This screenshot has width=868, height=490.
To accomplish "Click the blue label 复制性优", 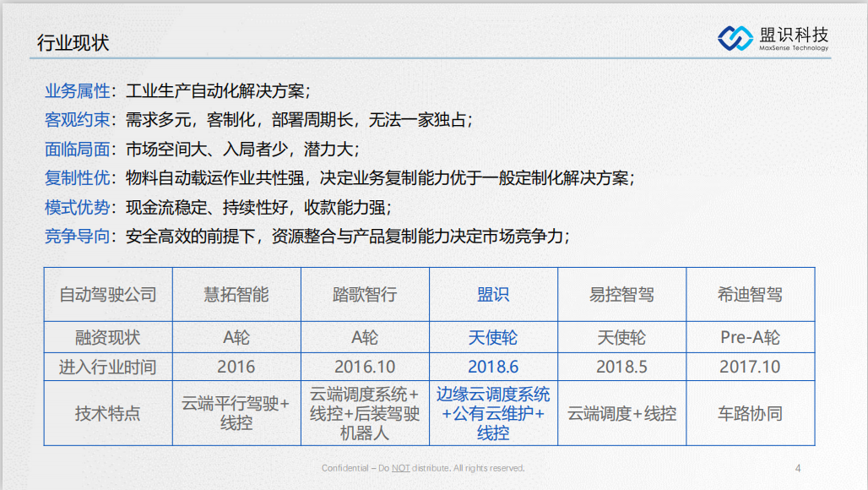I will pyautogui.click(x=78, y=177).
